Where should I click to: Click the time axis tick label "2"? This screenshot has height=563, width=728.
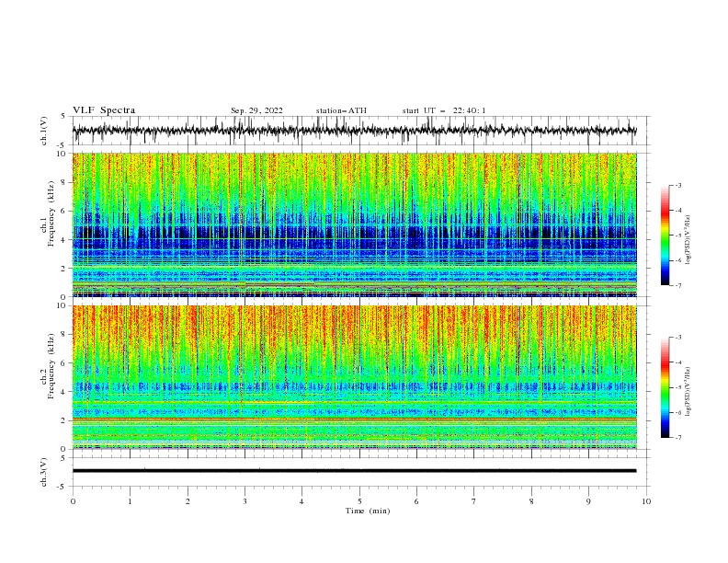click(x=188, y=501)
